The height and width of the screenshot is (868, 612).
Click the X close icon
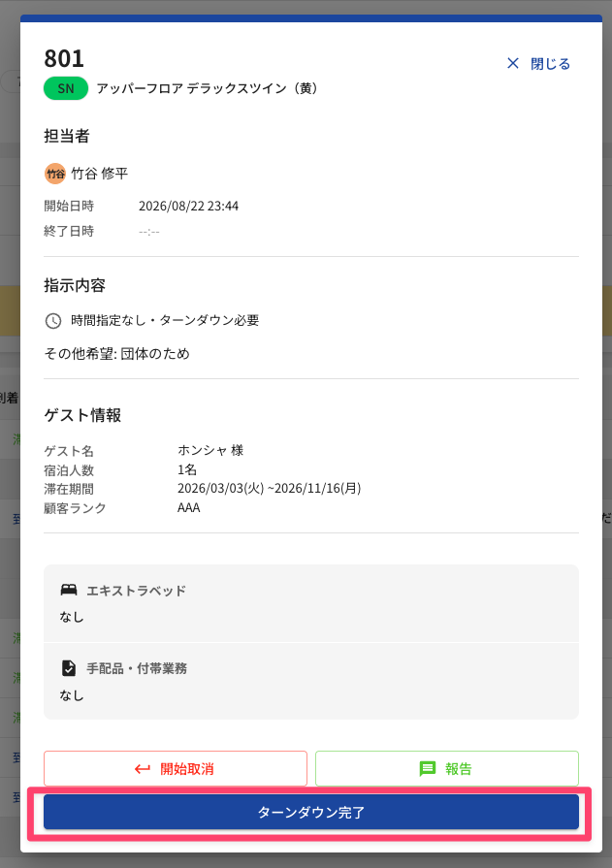tap(513, 64)
